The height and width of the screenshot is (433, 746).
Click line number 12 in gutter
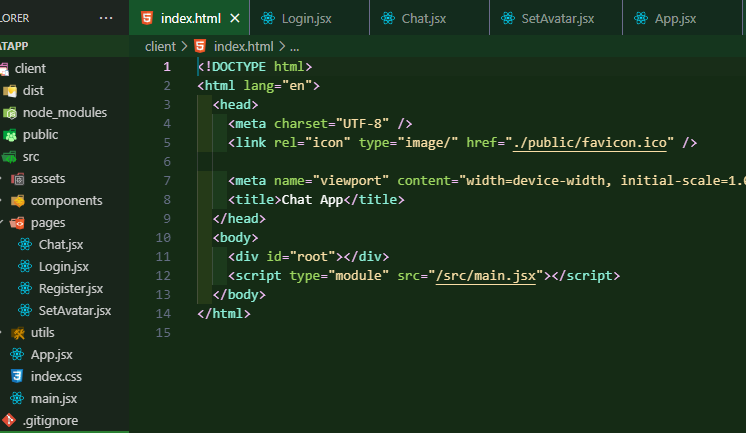(163, 276)
